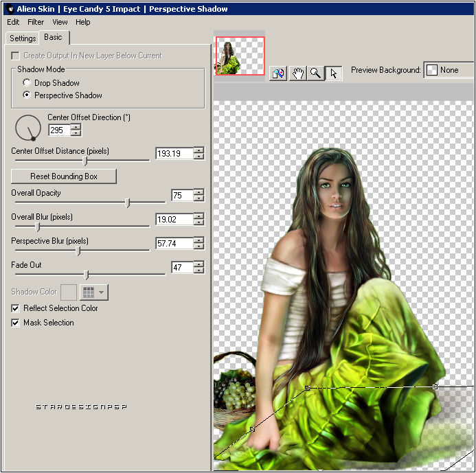Screen dimensions: 476x473
Task: Click the disabled Shadow Color swatch
Action: click(x=69, y=292)
